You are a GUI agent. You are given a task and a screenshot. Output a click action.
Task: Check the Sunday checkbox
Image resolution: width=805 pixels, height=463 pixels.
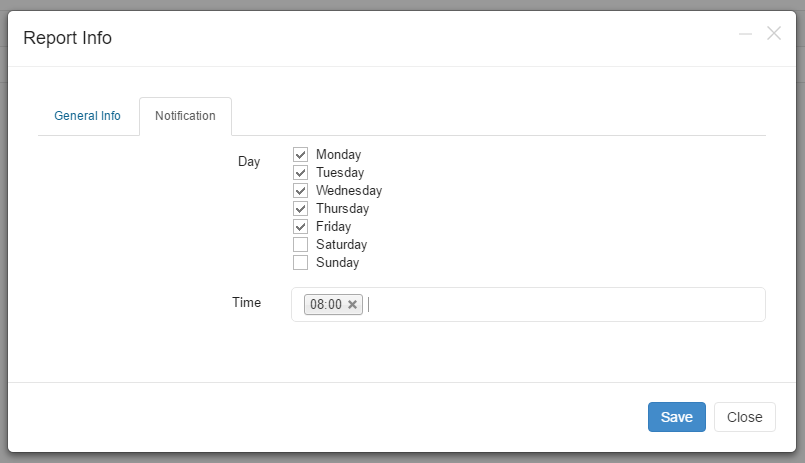pyautogui.click(x=300, y=262)
